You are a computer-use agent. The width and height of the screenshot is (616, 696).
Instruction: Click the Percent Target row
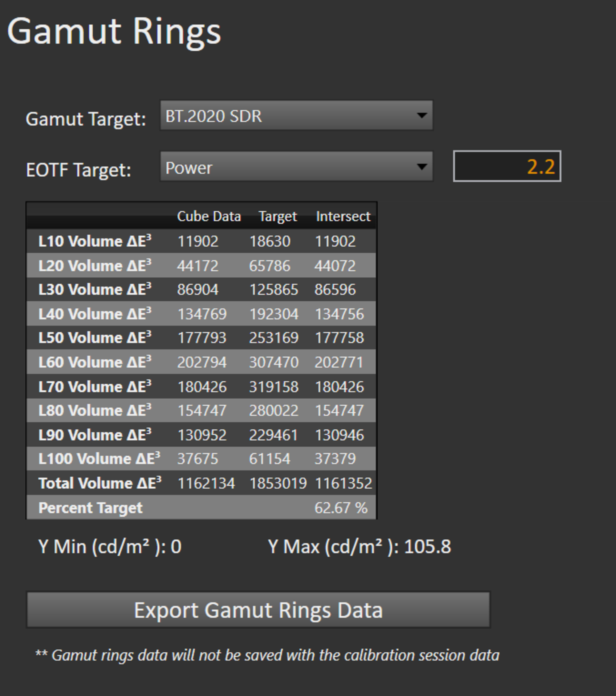tap(90, 508)
